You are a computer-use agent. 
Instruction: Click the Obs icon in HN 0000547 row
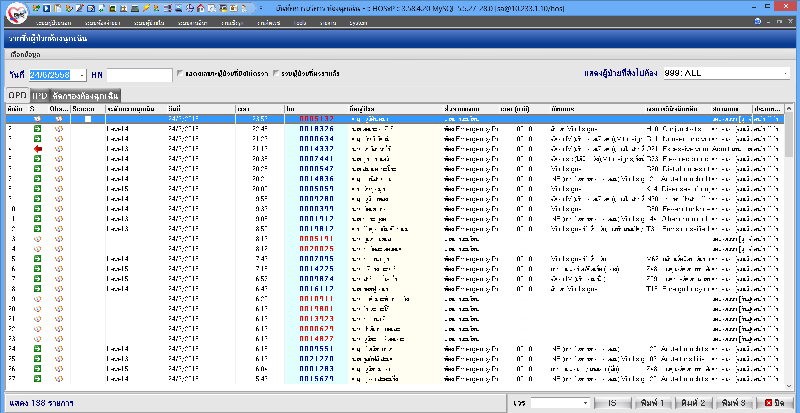coord(59,169)
